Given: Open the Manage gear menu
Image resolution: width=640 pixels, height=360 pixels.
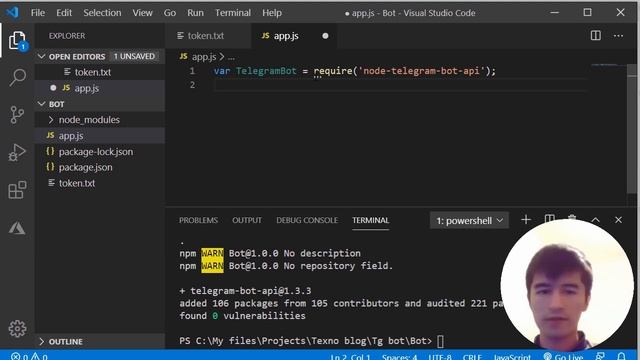Looking at the screenshot, I should (17, 329).
